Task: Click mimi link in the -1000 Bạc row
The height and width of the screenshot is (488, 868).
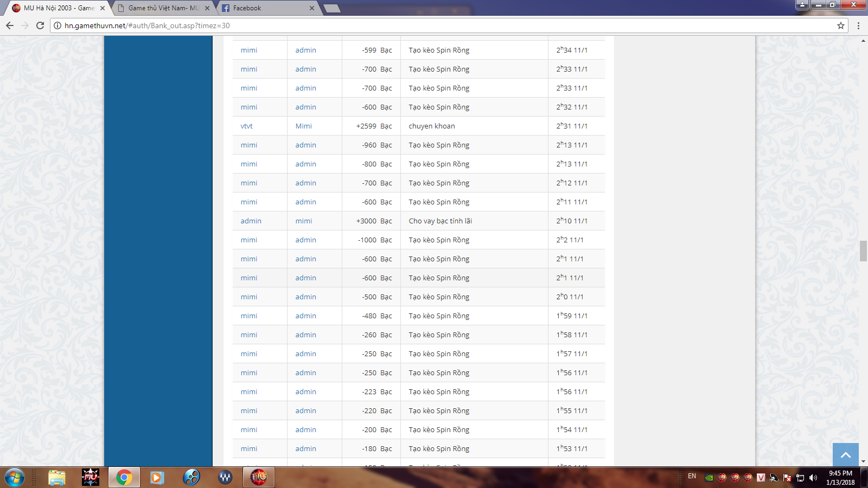Action: tap(249, 240)
